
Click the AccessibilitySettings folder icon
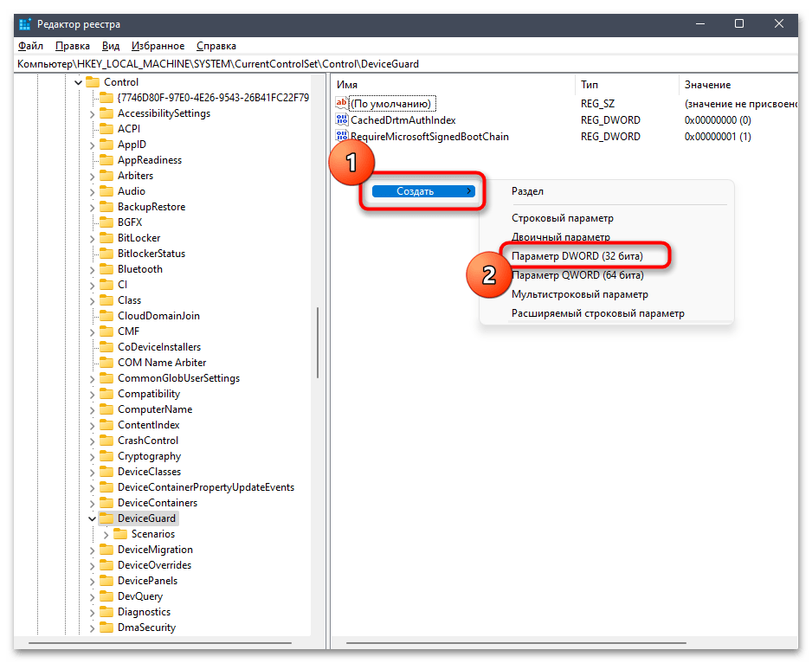point(106,113)
